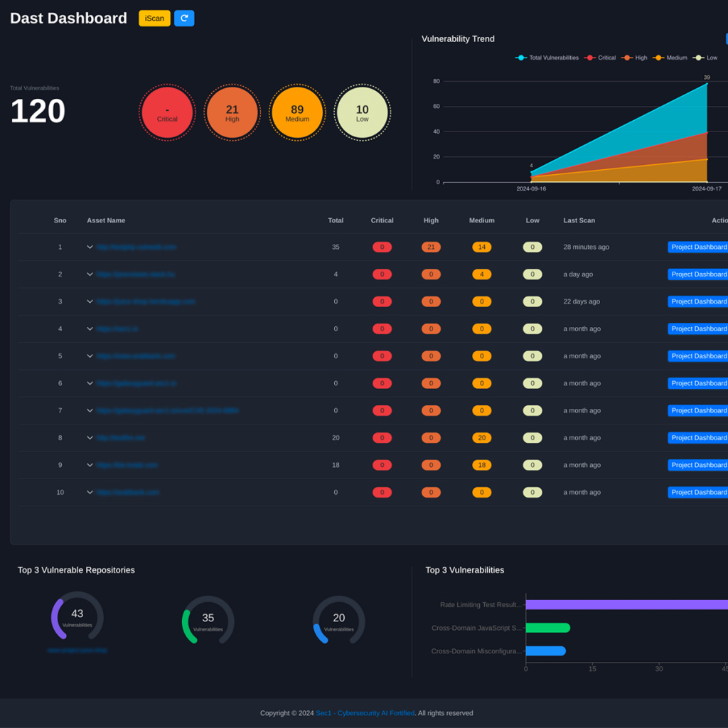Expand the asset row numbered eight

90,438
